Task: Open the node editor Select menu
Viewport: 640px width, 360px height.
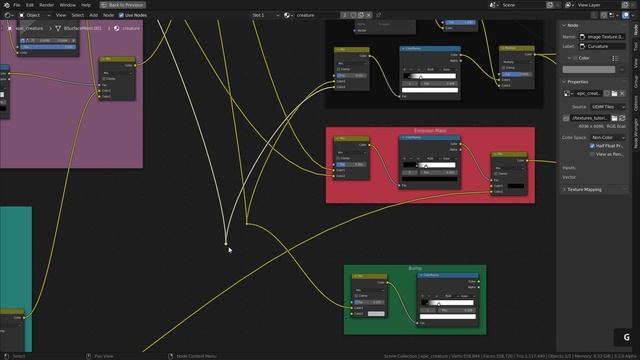Action: click(78, 15)
